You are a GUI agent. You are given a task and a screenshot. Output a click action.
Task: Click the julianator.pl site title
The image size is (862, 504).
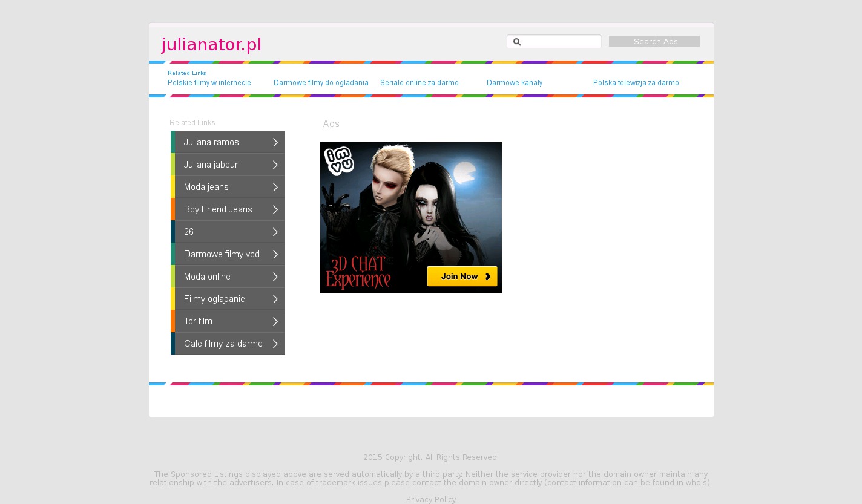coord(211,44)
